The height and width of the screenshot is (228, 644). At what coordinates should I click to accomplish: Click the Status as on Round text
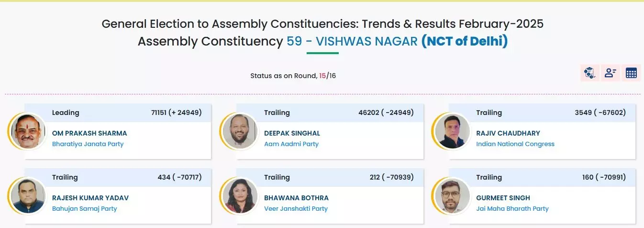coord(283,76)
